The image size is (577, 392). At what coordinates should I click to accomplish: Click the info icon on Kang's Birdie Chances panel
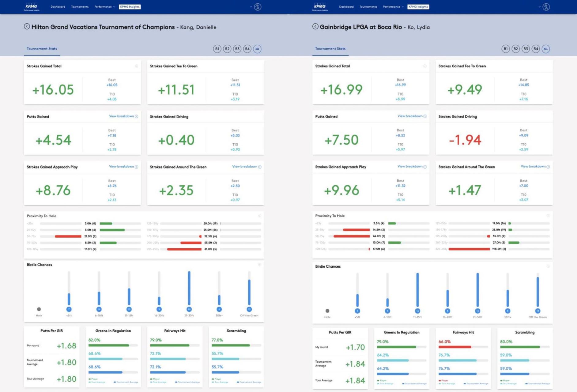tap(259, 265)
